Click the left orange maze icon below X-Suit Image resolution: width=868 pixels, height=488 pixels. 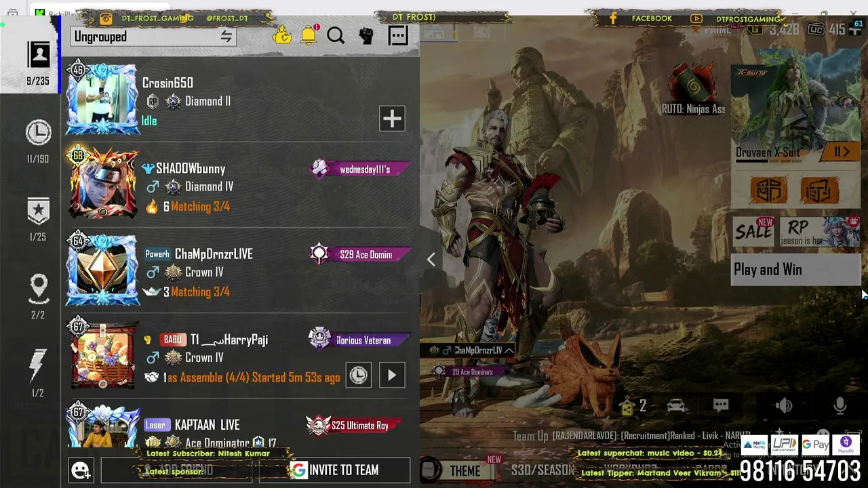point(768,190)
